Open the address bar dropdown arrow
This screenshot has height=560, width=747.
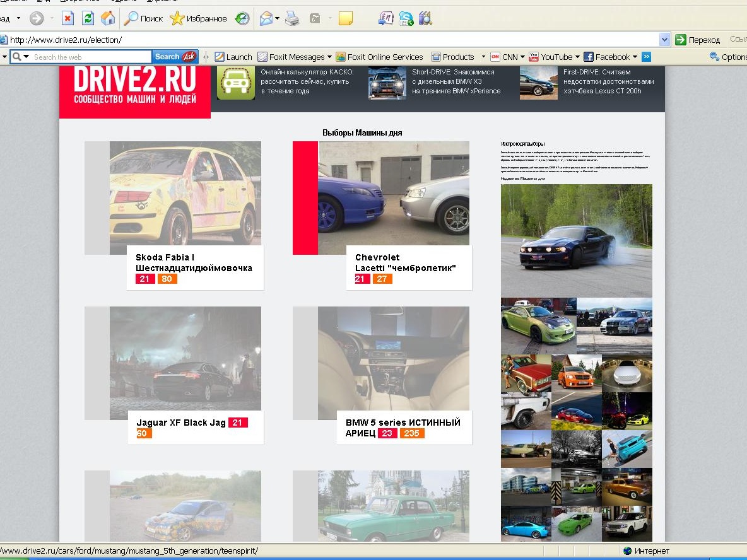click(x=664, y=40)
